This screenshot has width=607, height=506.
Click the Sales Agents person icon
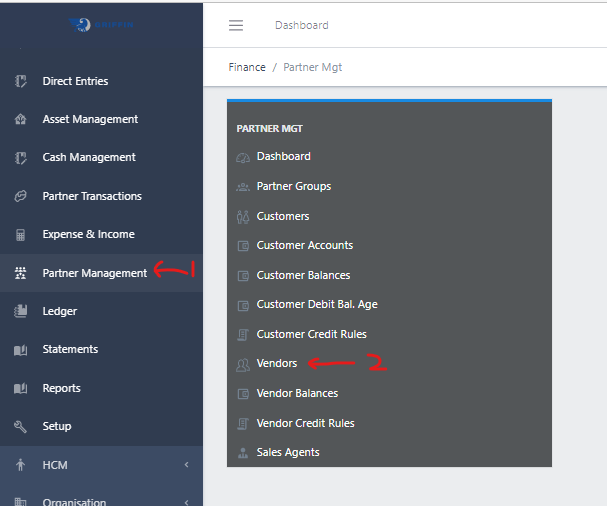coord(243,453)
